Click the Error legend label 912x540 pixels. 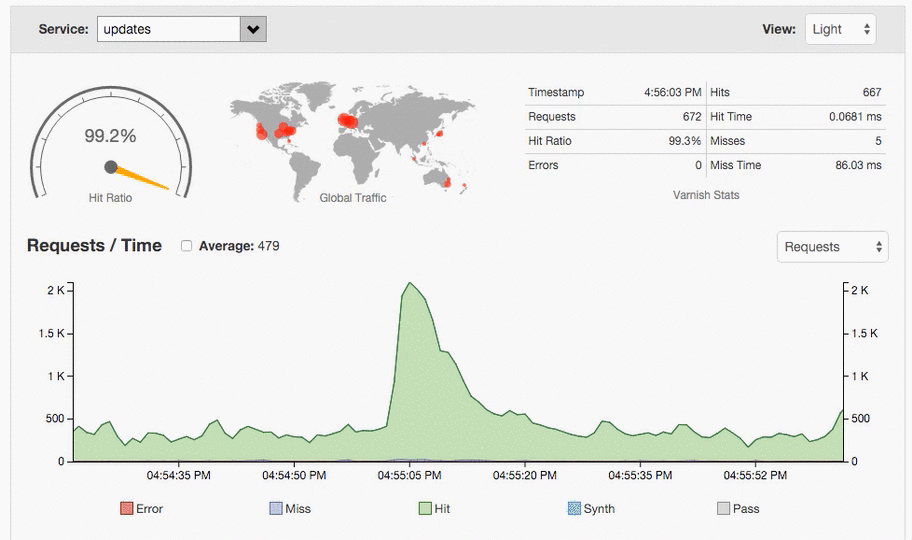pyautogui.click(x=149, y=509)
